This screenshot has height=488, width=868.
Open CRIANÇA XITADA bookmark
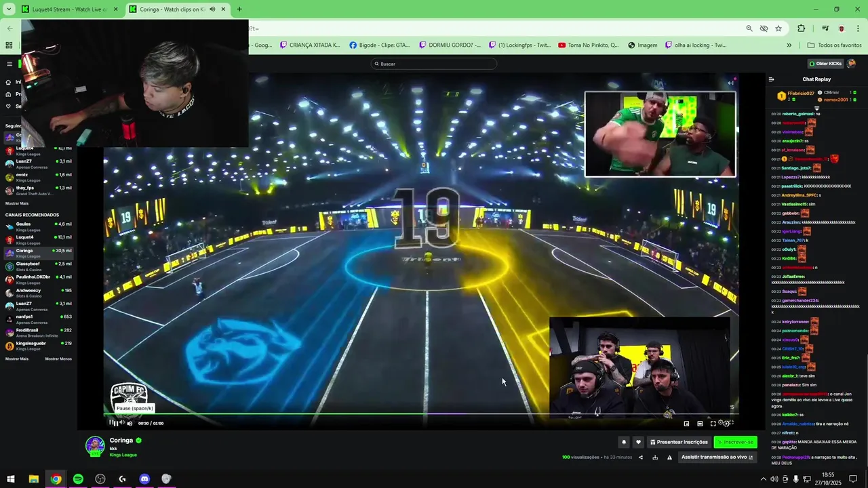tap(310, 45)
